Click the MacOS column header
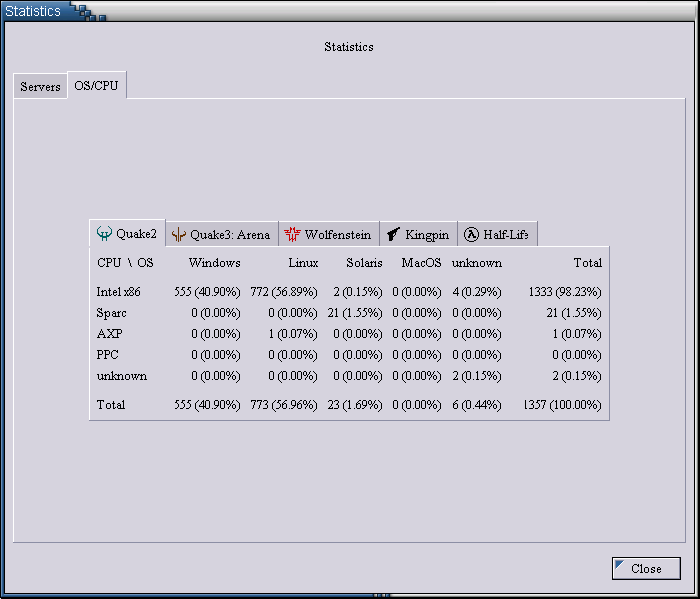 tap(421, 263)
